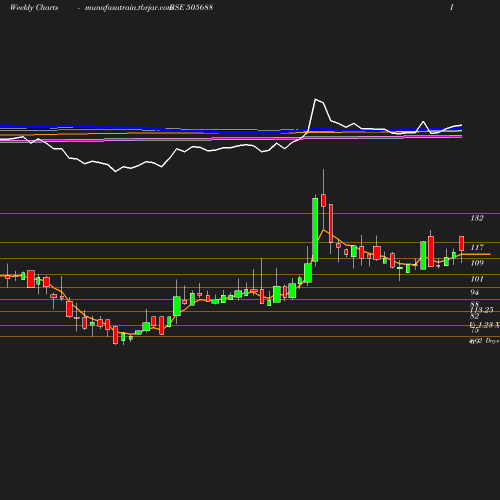
Task: Click the 94 price axis label
Action: (x=474, y=292)
